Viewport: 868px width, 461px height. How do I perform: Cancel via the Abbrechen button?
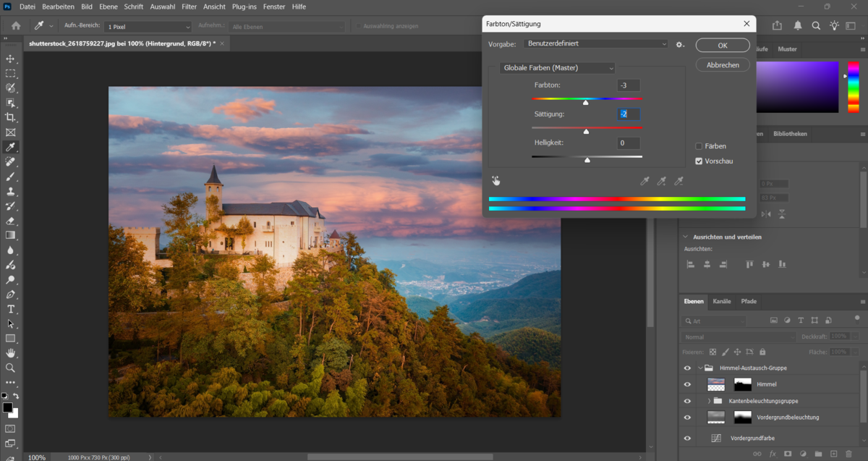pyautogui.click(x=722, y=64)
